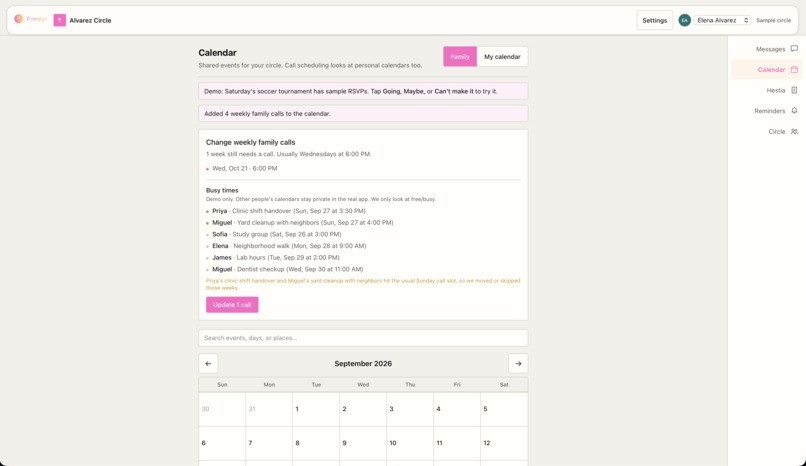The image size is (806, 466).
Task: Click Sofia's Study group entry
Action: pos(277,234)
